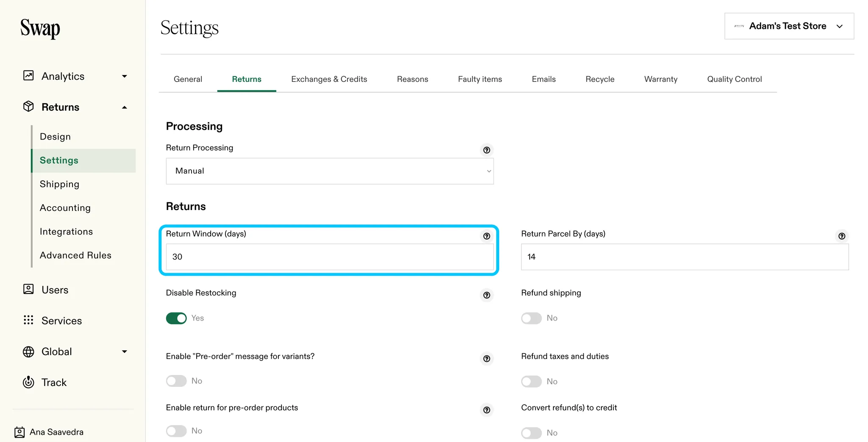Switch to the General tab

click(x=188, y=79)
